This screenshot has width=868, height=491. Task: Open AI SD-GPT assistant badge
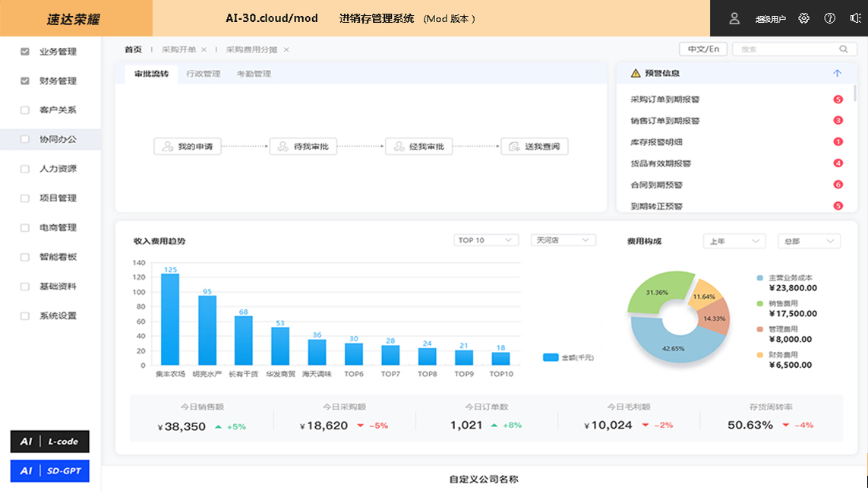(x=49, y=471)
